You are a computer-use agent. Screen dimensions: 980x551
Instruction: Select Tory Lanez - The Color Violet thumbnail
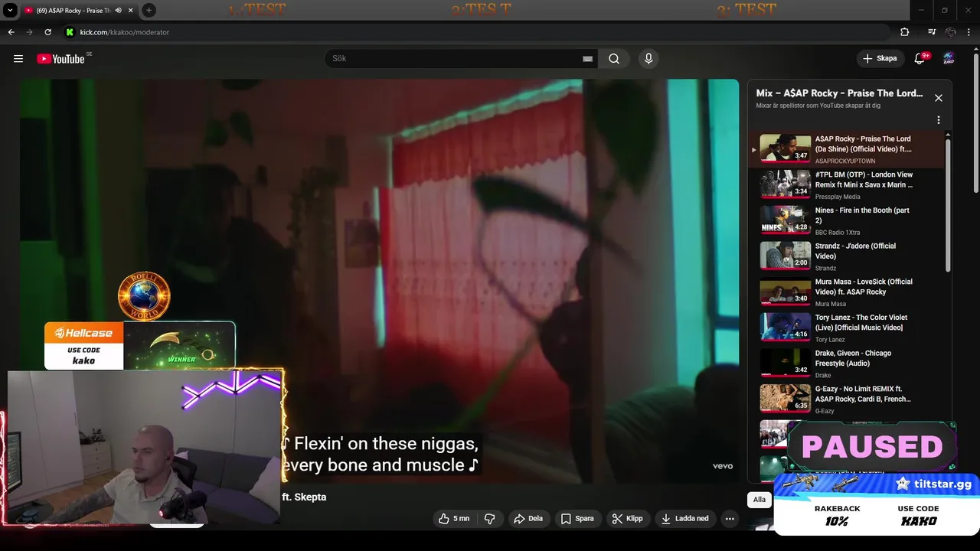click(x=785, y=328)
